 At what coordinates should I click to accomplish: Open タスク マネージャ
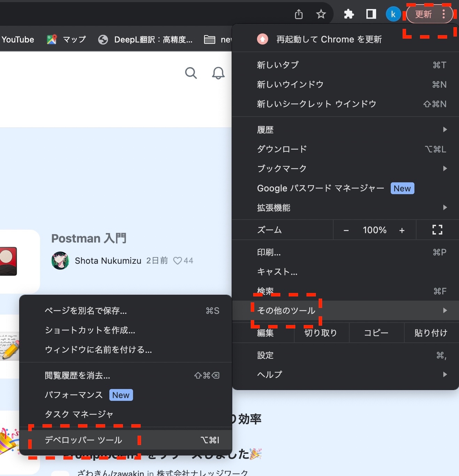point(125,414)
